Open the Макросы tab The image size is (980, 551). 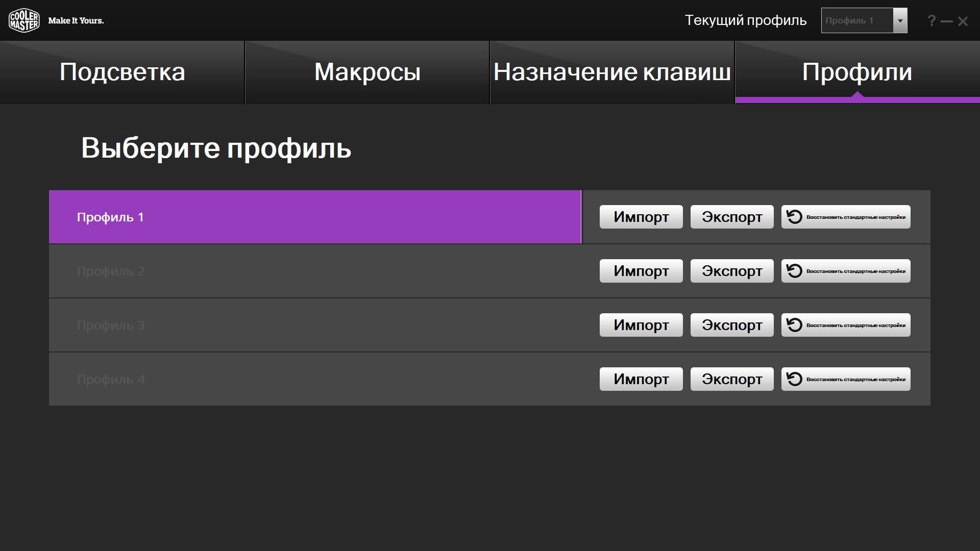tap(367, 72)
